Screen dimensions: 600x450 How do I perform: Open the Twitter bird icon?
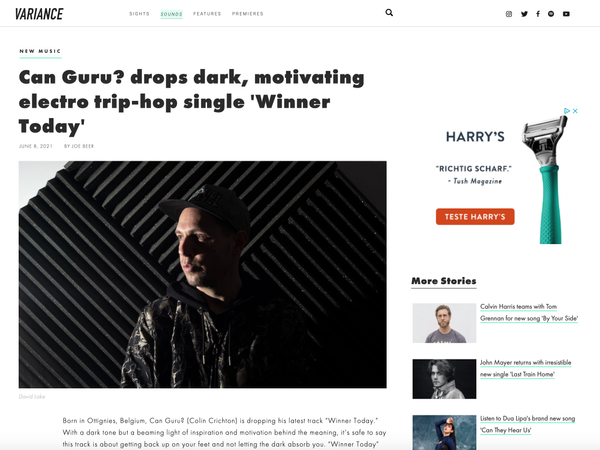524,14
